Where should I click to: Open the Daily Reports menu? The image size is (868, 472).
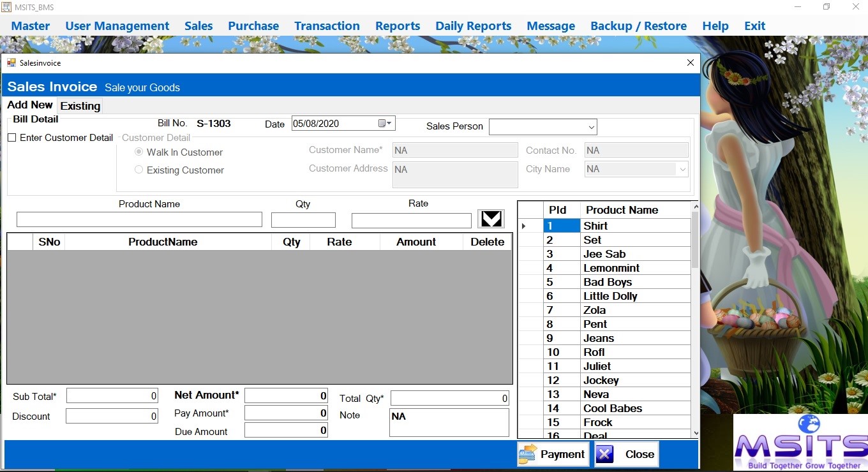coord(473,26)
